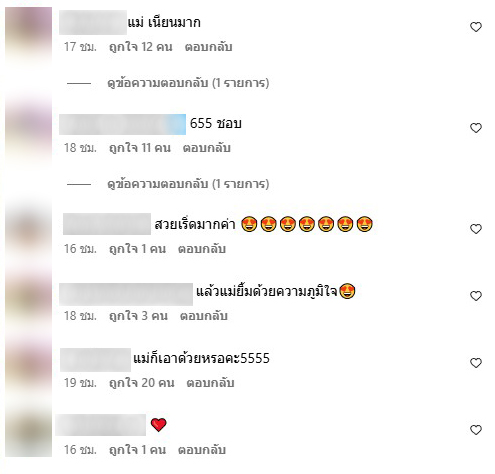The image size is (495, 474).
Task: Like the comment "แม่ เนียนมาก" with heart icon
Action: point(476,27)
